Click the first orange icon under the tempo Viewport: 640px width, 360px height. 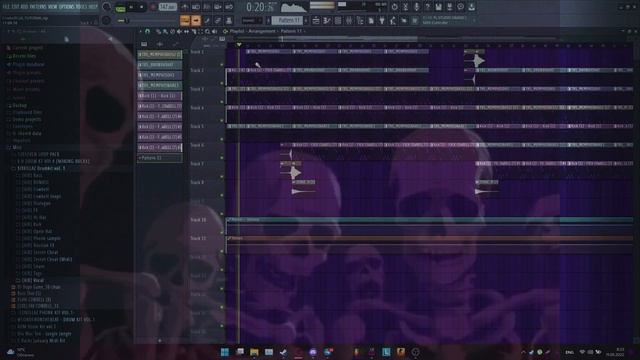pos(184,20)
